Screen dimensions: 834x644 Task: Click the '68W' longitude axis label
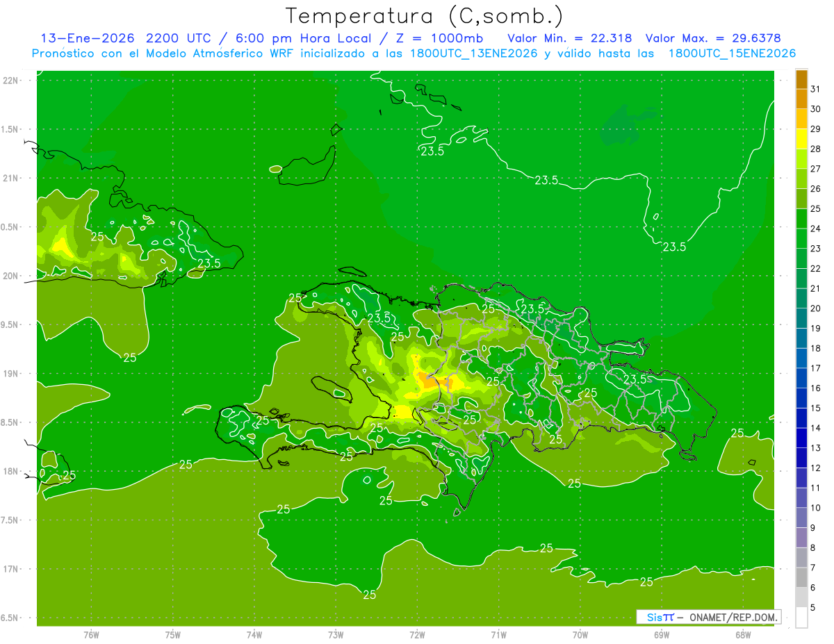click(x=743, y=634)
